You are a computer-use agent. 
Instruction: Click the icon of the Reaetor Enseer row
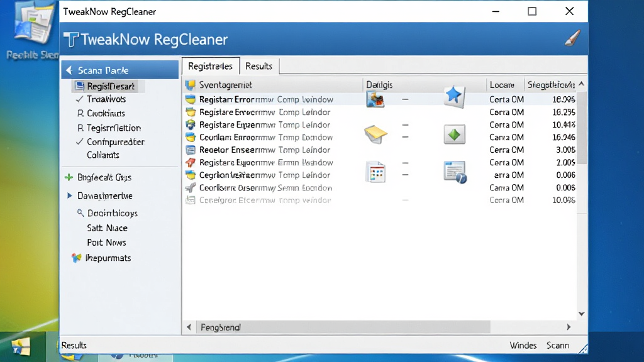tap(190, 150)
